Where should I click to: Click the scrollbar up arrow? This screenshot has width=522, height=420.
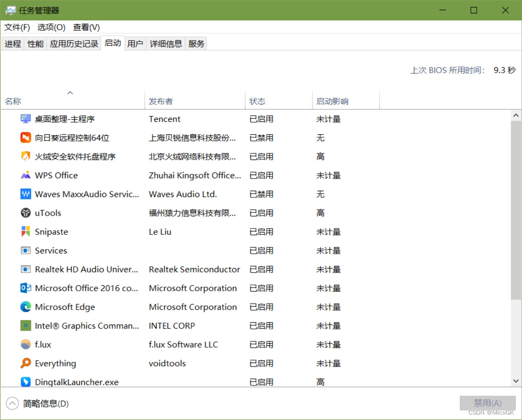click(516, 115)
